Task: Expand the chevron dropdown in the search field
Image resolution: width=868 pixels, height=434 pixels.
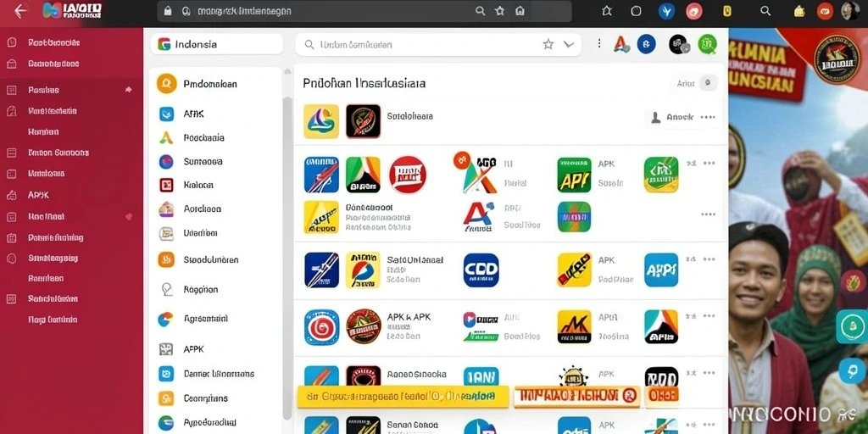Action: [569, 44]
